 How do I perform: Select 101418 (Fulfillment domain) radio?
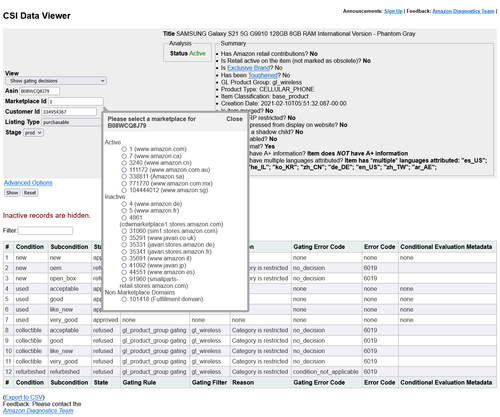(x=124, y=299)
